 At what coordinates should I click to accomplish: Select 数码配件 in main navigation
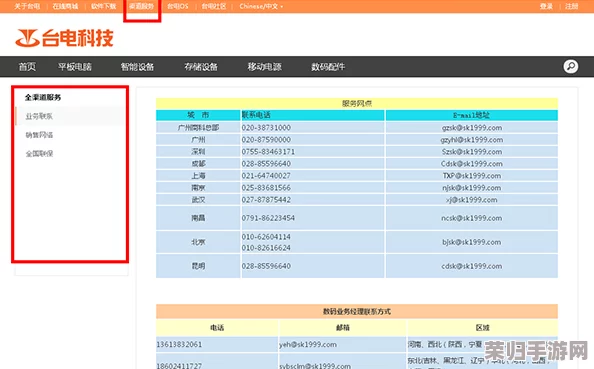click(328, 67)
